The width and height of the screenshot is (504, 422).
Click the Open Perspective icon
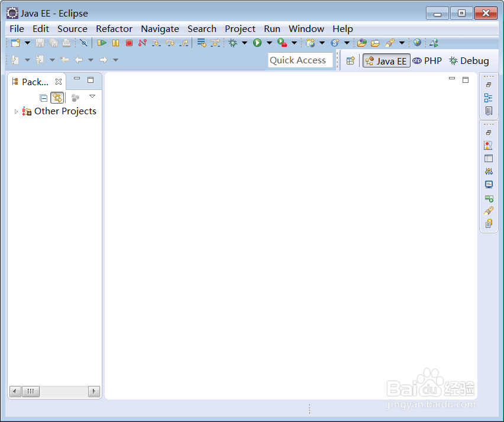click(351, 60)
